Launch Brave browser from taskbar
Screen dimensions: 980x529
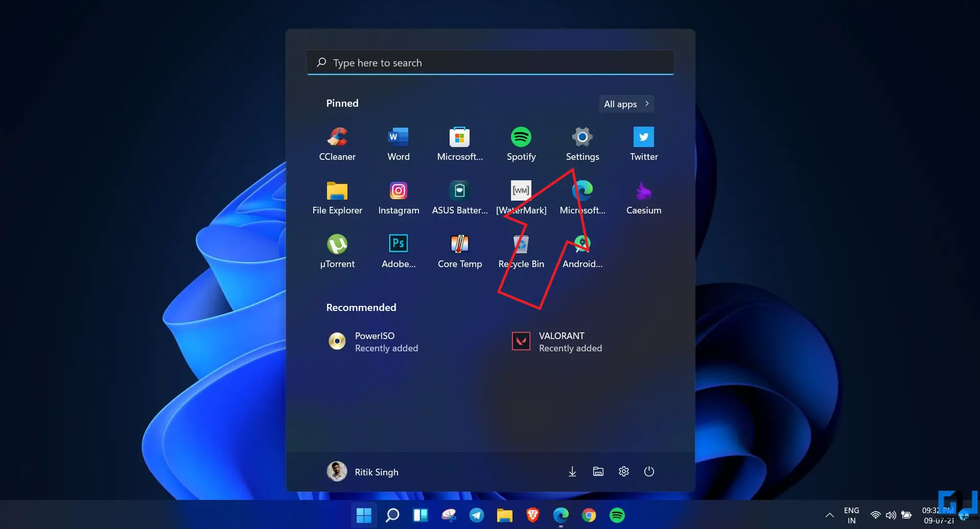tap(533, 515)
